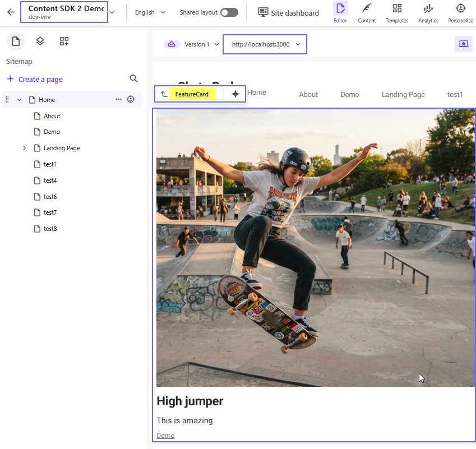
Task: Click the Demo link under the card
Action: 165,436
